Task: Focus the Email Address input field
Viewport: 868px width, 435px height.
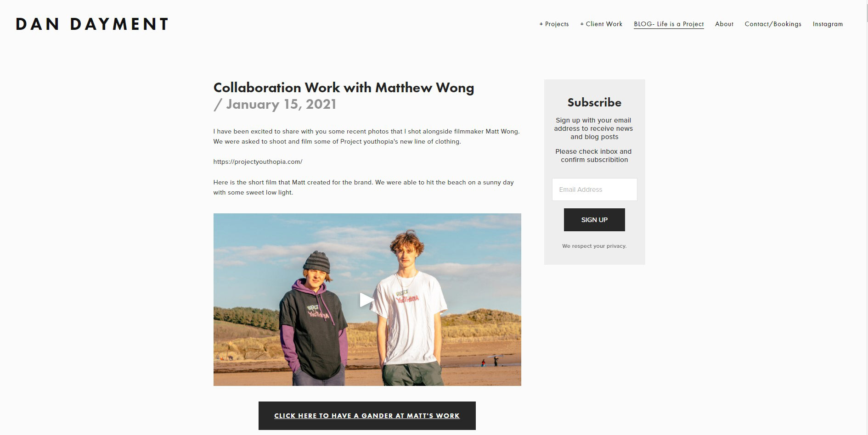Action: [594, 190]
